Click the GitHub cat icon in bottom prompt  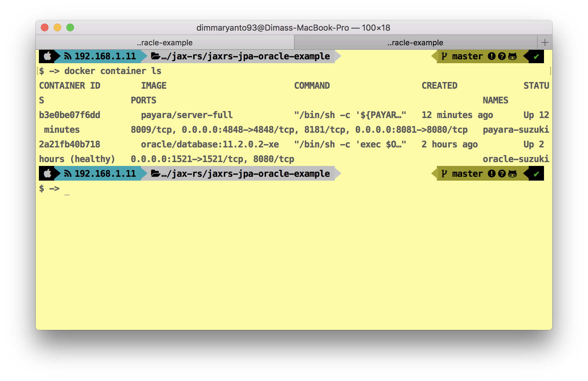(512, 174)
